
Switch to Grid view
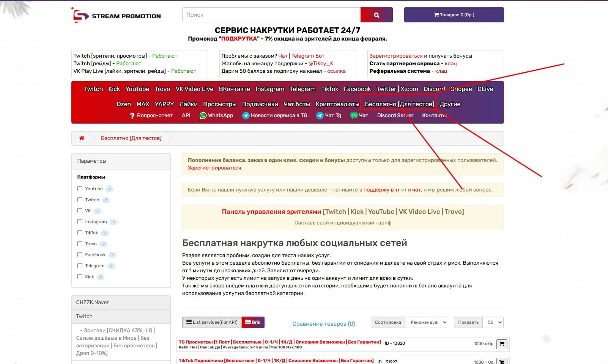coord(253,322)
